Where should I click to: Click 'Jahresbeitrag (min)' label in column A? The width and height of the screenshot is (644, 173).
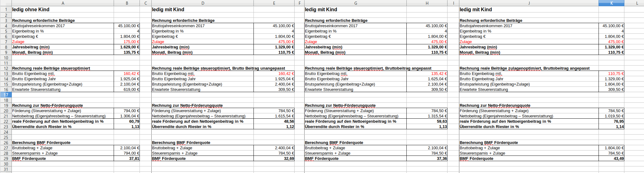coord(31,47)
